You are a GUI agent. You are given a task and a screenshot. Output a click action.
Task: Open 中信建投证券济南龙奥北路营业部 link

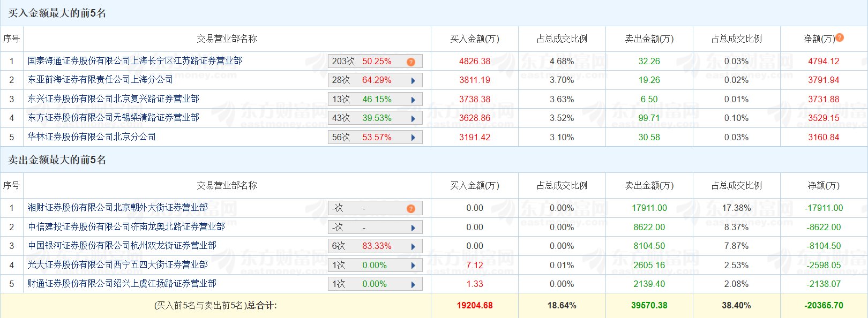126,227
